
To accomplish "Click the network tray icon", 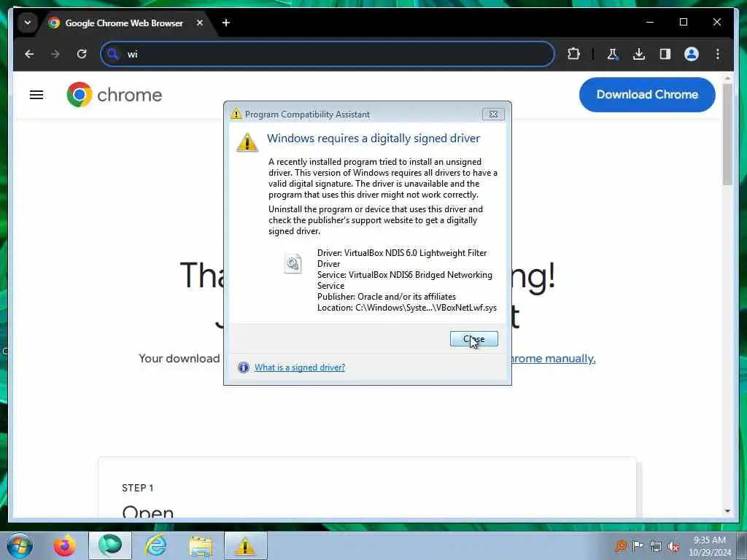I will tap(656, 546).
